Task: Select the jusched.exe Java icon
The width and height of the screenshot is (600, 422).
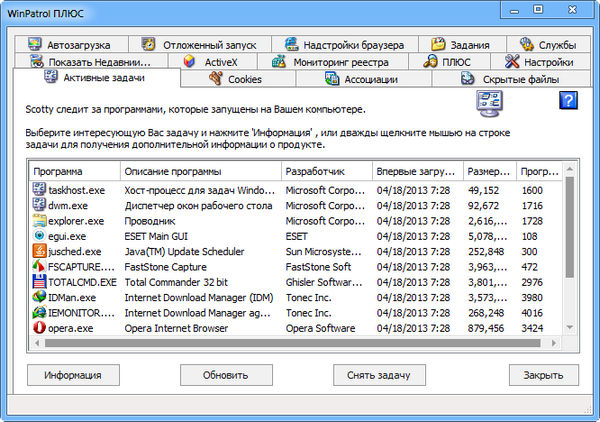Action: point(38,252)
